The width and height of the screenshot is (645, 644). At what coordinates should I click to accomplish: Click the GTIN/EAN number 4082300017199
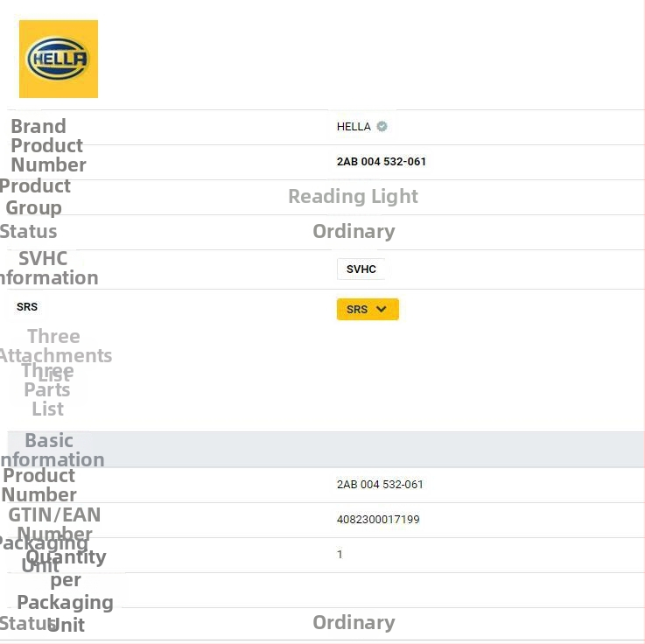coord(378,520)
